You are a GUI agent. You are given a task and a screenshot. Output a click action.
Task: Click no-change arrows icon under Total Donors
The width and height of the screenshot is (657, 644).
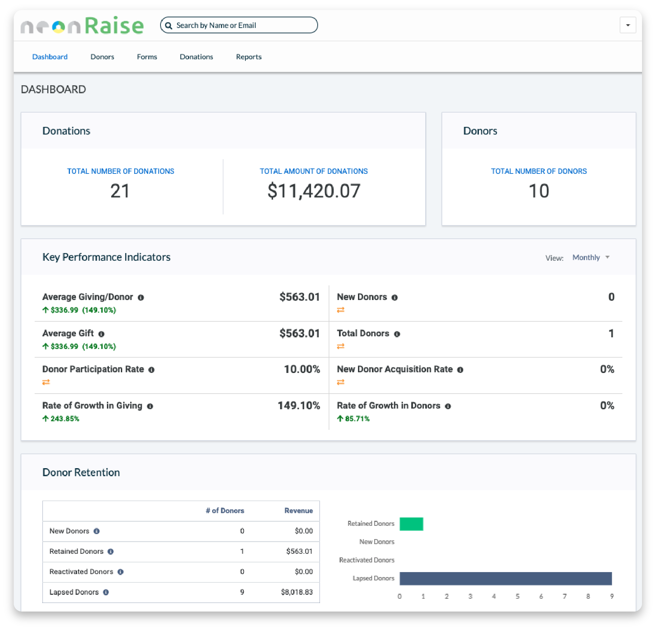coord(341,346)
